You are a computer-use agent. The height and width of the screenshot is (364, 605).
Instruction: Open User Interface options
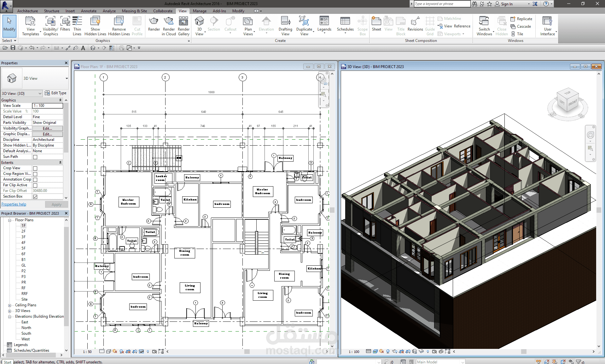pyautogui.click(x=548, y=26)
